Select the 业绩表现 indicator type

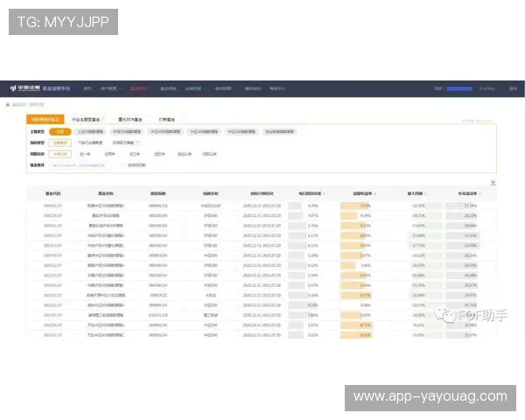point(60,143)
